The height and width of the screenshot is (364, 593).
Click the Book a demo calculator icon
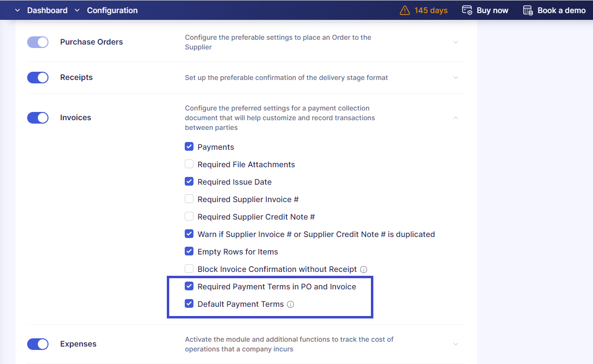527,10
